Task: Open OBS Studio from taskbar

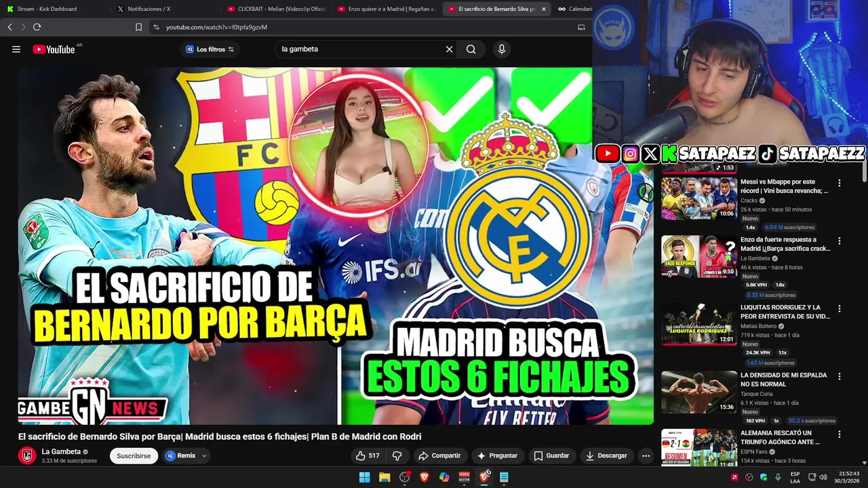Action: (x=405, y=477)
